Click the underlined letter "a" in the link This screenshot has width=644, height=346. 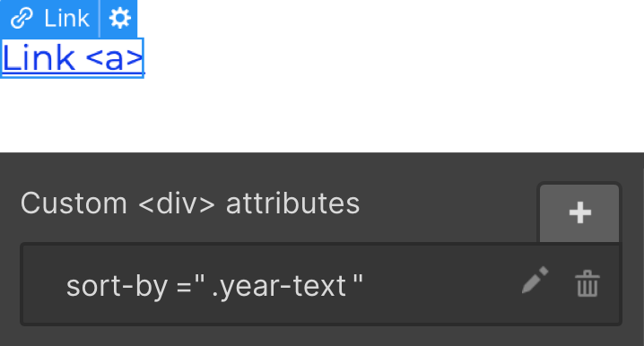click(x=114, y=60)
